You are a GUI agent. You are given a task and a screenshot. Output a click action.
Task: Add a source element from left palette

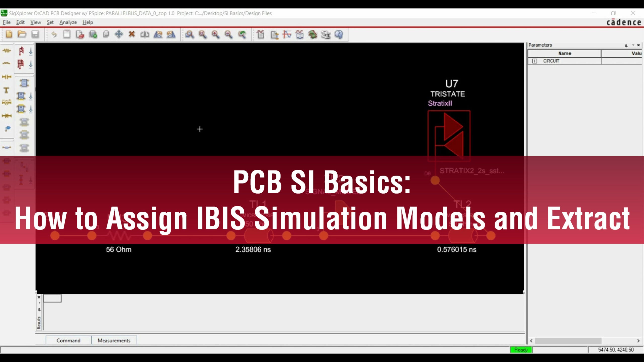pyautogui.click(x=7, y=102)
